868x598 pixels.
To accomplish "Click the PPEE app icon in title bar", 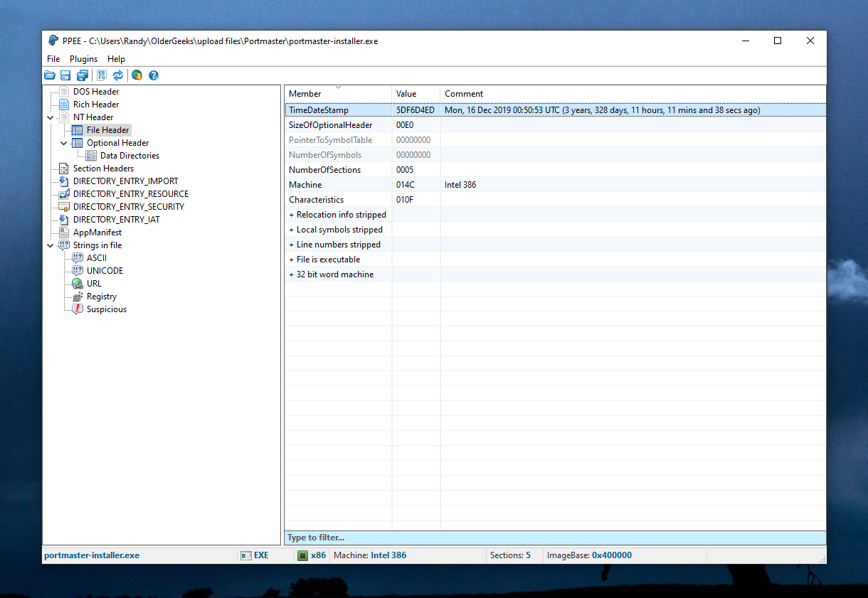I will [x=53, y=41].
